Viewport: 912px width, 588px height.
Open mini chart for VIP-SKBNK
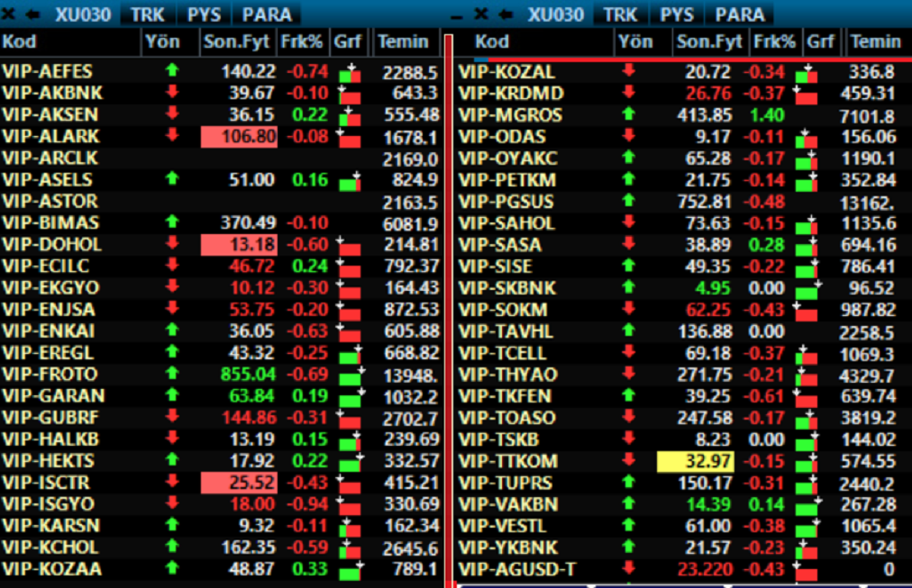pyautogui.click(x=808, y=290)
